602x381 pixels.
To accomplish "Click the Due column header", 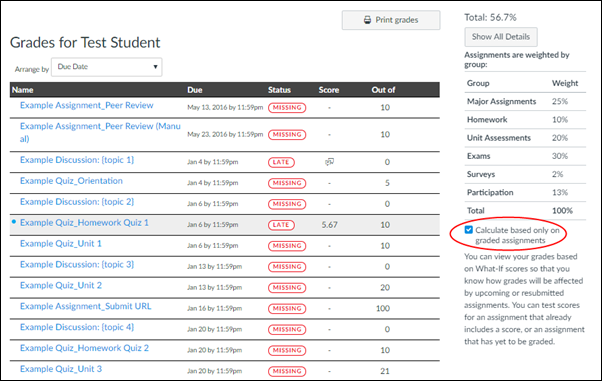I will coord(195,90).
